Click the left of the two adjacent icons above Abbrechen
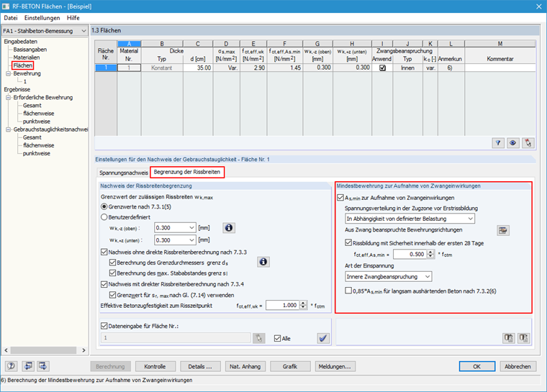Screen dimensions: 547x392 pos(509,338)
